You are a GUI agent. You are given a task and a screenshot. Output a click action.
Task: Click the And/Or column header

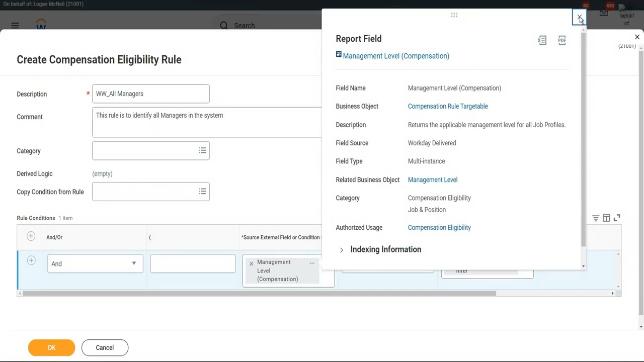[x=54, y=237]
